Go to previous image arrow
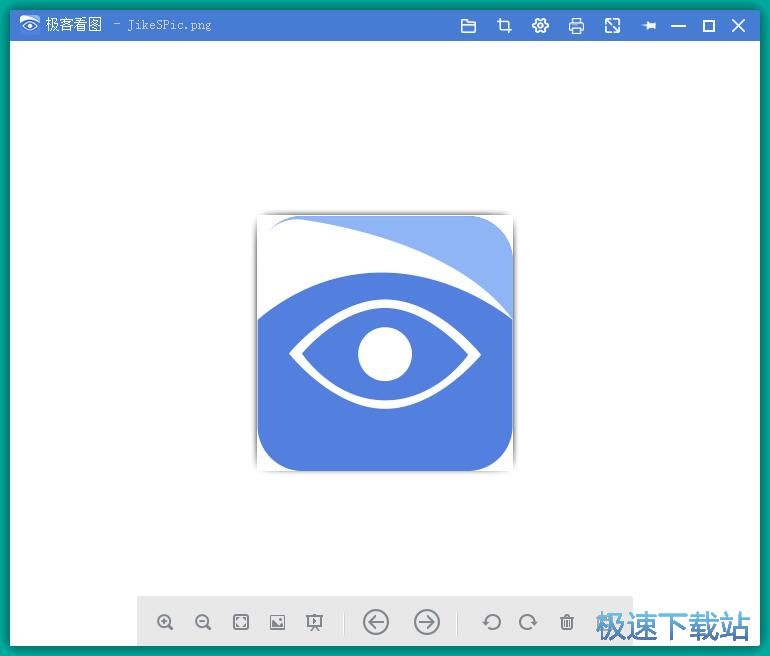This screenshot has height=656, width=770. pos(376,622)
